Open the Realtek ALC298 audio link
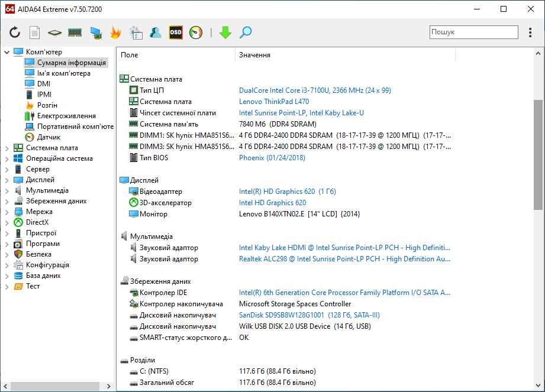This screenshot has width=545, height=392. (344, 259)
